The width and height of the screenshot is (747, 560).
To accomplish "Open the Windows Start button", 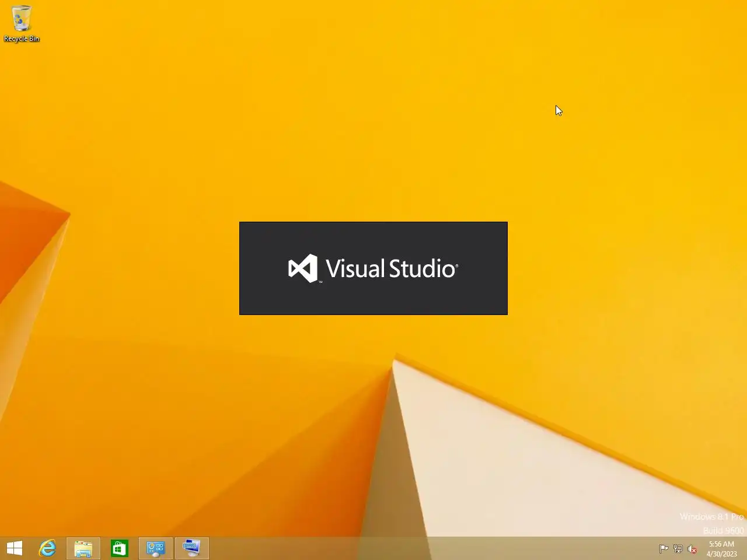I will pyautogui.click(x=15, y=548).
